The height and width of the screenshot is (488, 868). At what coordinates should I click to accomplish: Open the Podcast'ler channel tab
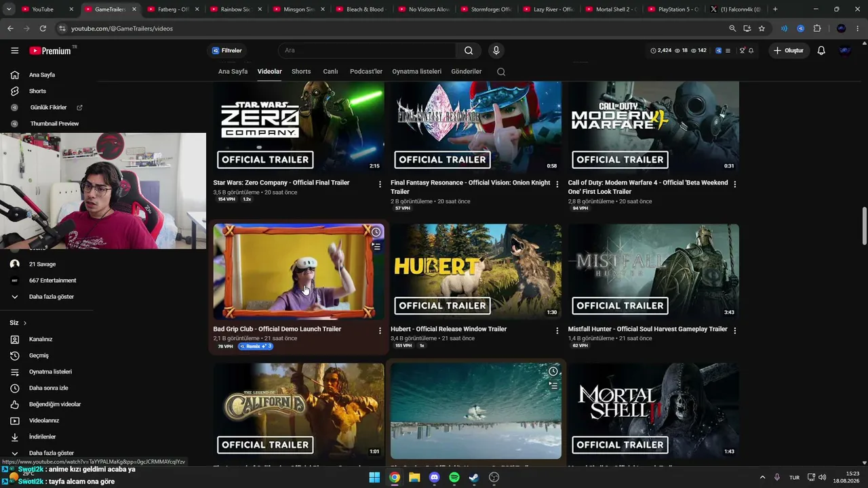pyautogui.click(x=366, y=72)
